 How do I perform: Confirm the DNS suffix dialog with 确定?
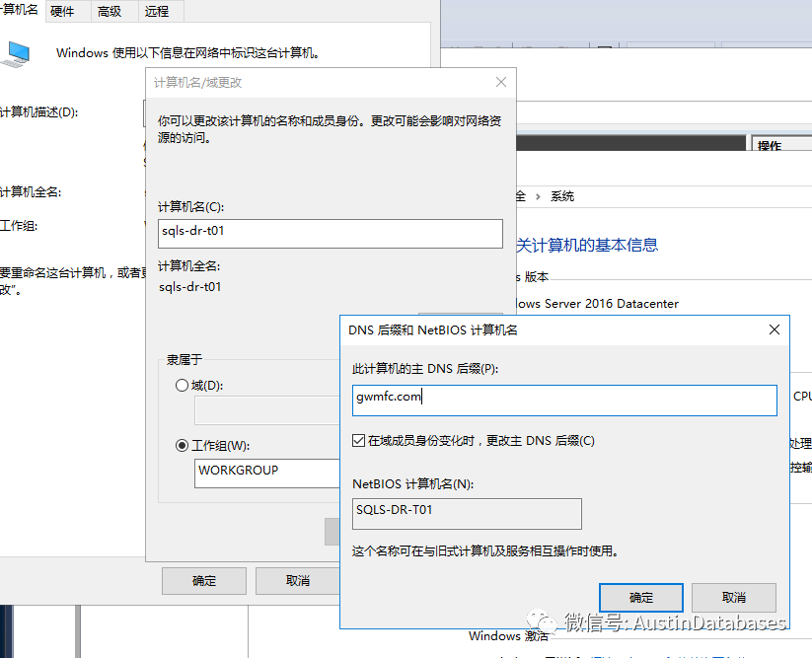pos(640,598)
